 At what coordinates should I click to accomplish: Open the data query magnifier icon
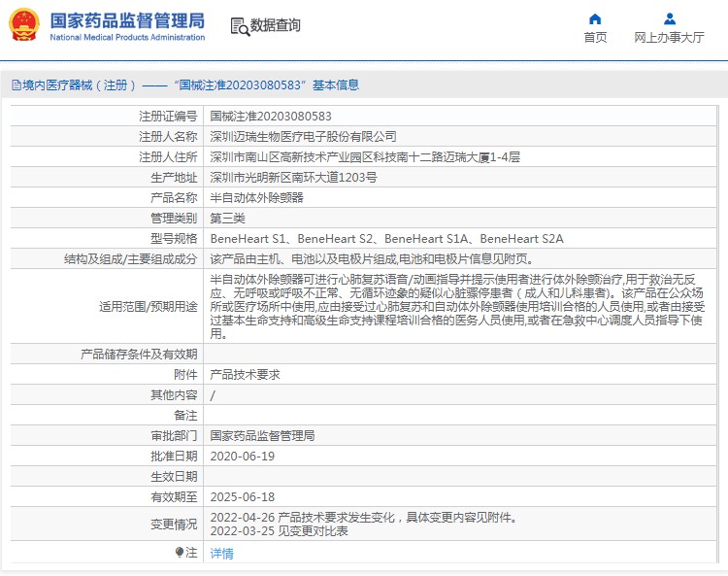(240, 26)
